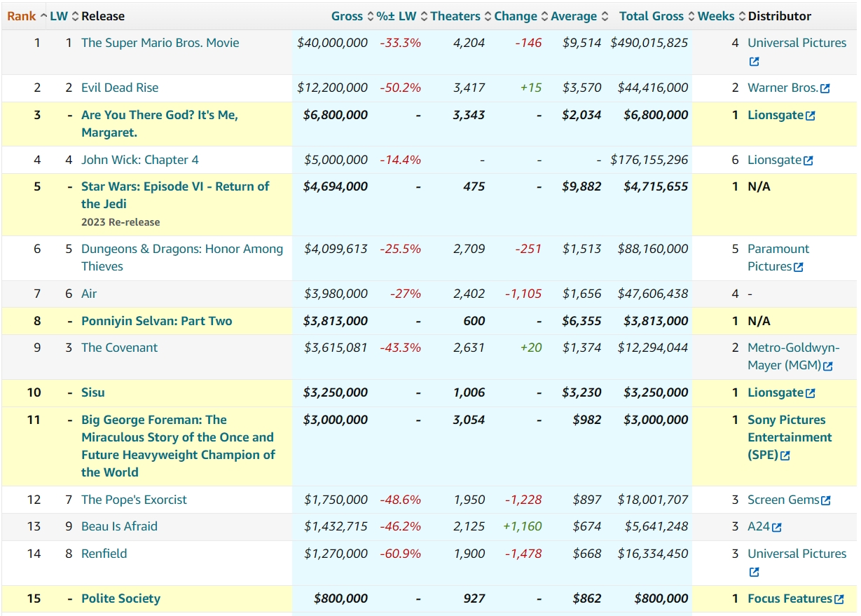Open Star Wars: Episode VI - Return of the Jedi
The height and width of the screenshot is (616, 861).
[x=175, y=196]
